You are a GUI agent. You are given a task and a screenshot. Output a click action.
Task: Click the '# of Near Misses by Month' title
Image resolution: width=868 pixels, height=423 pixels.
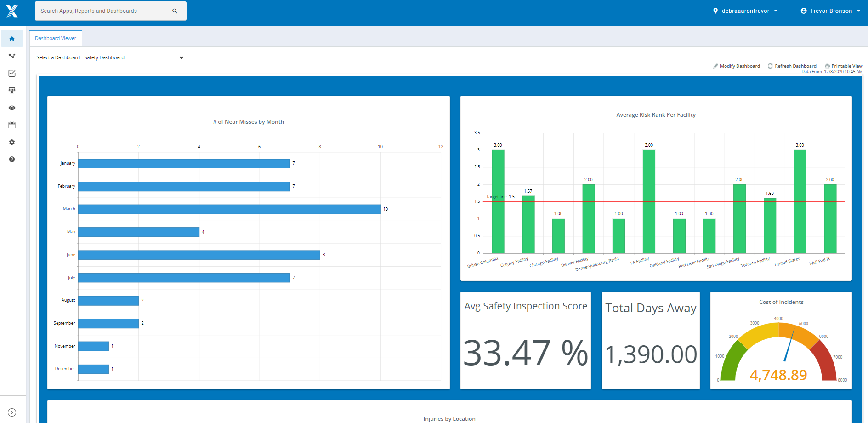[x=248, y=122]
